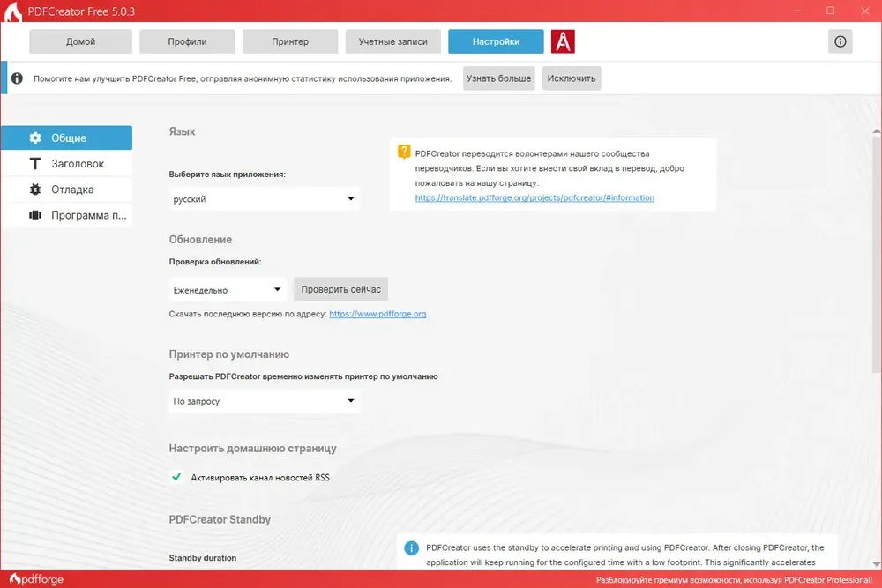Click the Исключить button
This screenshot has width=882, height=588.
(x=572, y=78)
